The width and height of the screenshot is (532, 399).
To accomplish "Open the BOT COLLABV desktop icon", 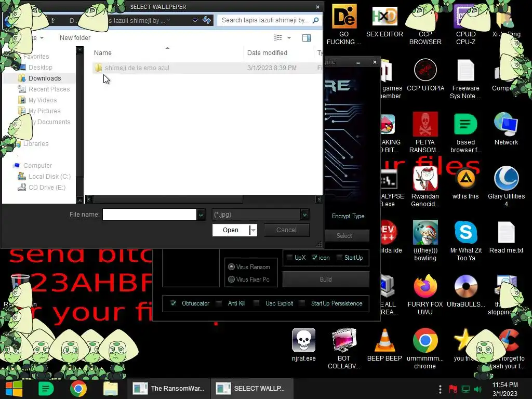I will (x=344, y=349).
